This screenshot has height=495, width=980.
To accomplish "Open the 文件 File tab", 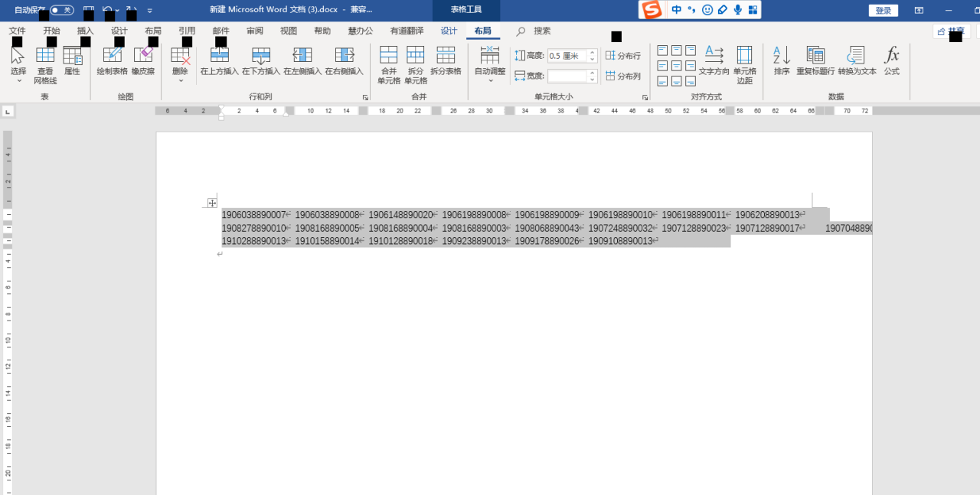I will (17, 31).
